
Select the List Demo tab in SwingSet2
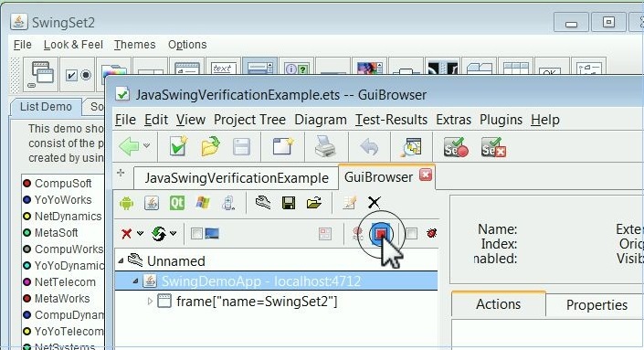46,107
